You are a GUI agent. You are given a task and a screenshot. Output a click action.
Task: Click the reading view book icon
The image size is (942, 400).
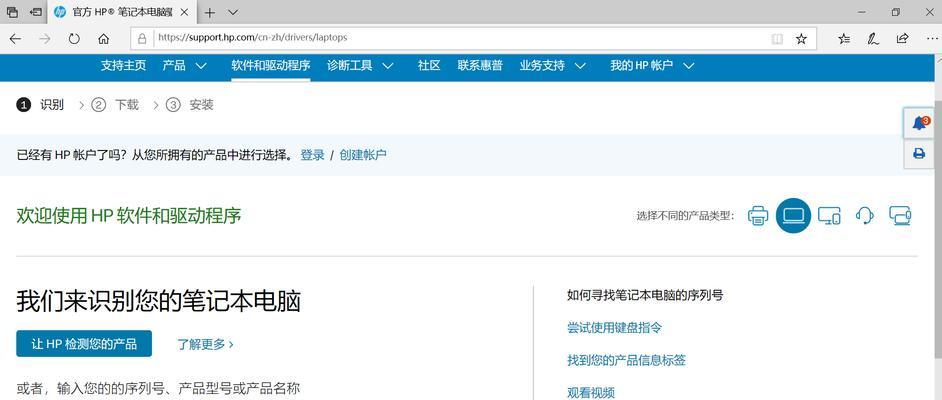click(x=777, y=38)
